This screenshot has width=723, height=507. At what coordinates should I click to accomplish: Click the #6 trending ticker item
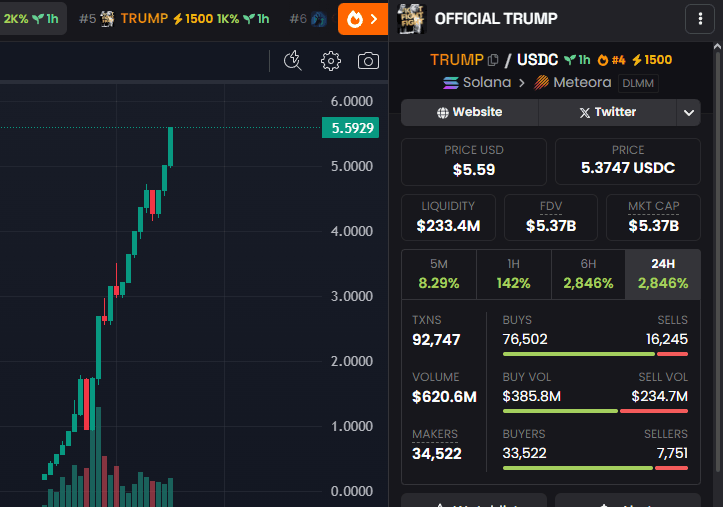click(x=308, y=19)
